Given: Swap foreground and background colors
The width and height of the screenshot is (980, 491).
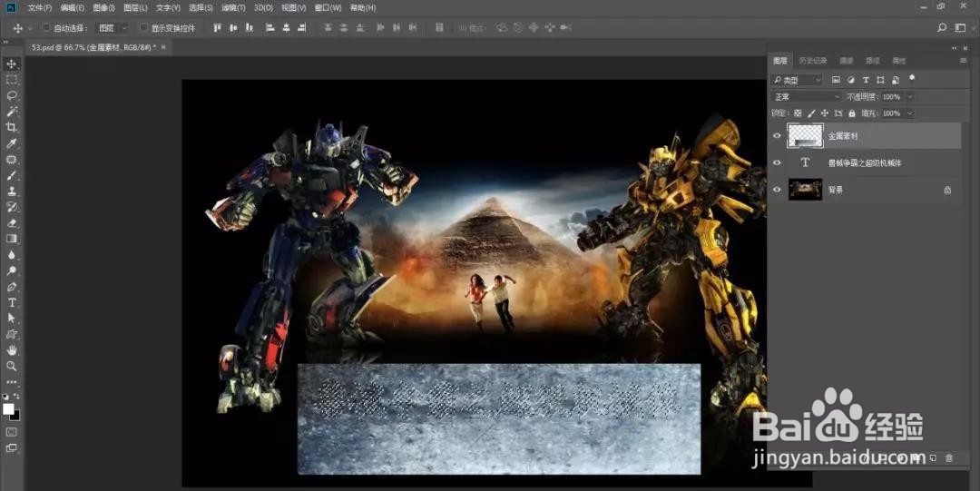Looking at the screenshot, I should [x=17, y=397].
